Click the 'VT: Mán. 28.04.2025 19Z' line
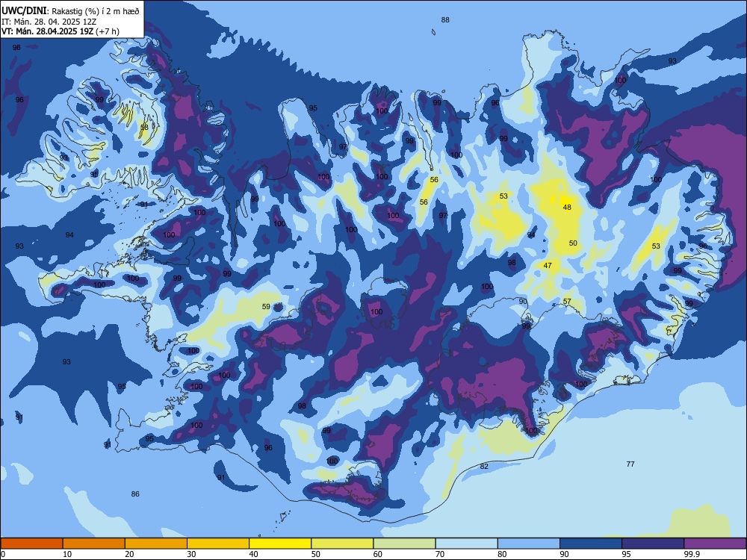The image size is (747, 560). click(48, 31)
